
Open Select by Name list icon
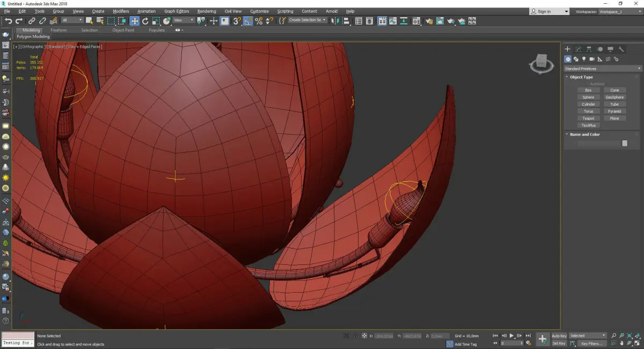(x=100, y=21)
